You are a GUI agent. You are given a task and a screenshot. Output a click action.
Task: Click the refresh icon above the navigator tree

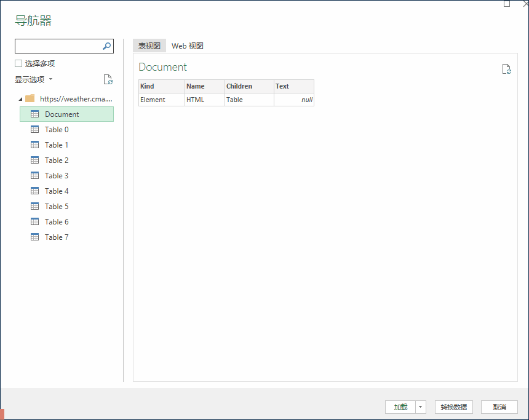(x=108, y=79)
